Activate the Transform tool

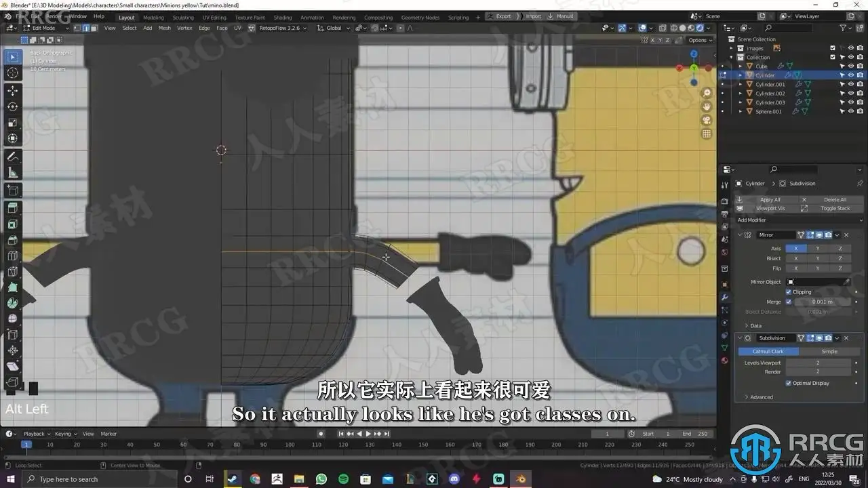click(12, 139)
